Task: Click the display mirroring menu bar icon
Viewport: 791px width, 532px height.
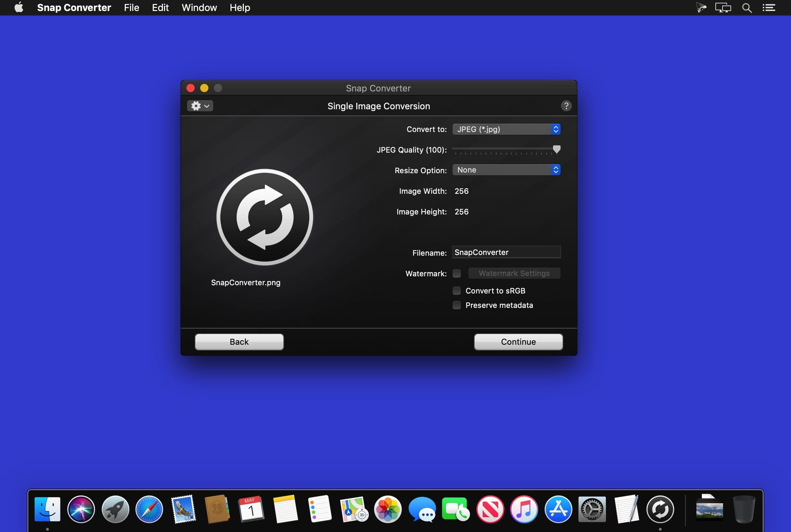Action: click(x=723, y=8)
